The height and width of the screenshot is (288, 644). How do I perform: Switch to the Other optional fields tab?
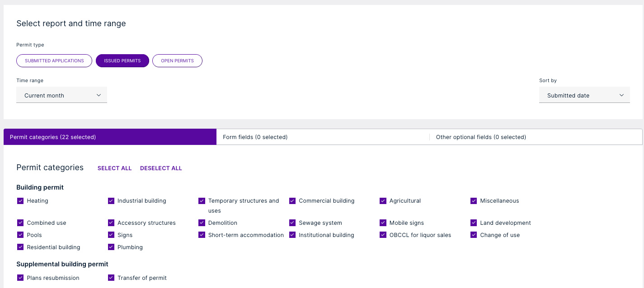point(480,137)
